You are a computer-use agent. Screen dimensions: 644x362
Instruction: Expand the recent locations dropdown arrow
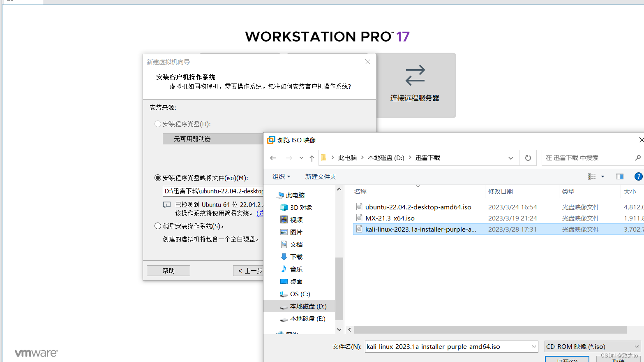coord(301,158)
